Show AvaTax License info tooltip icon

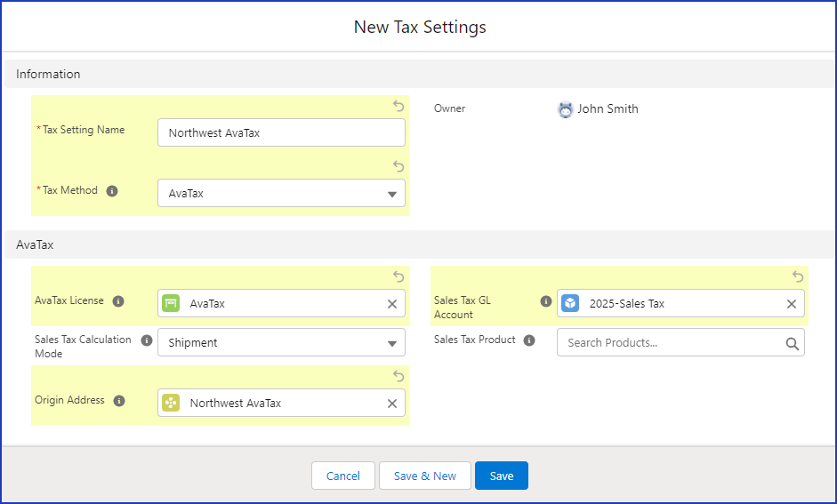click(118, 301)
